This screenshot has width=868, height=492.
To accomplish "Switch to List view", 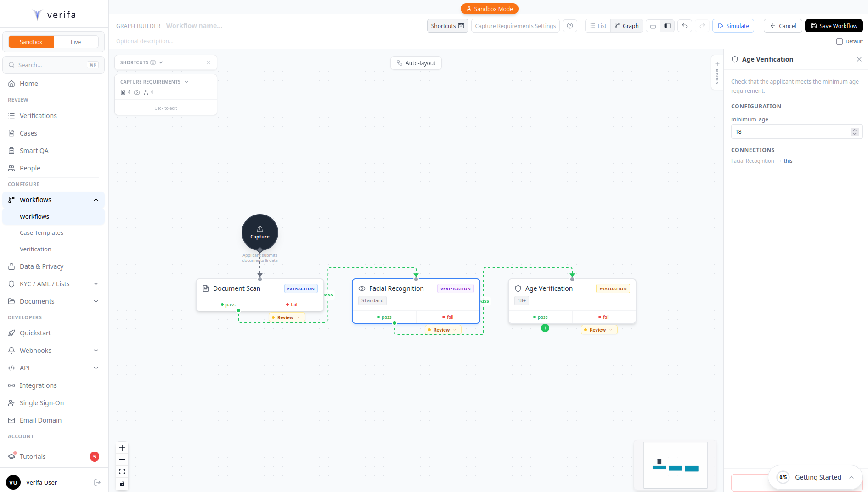I will [598, 26].
